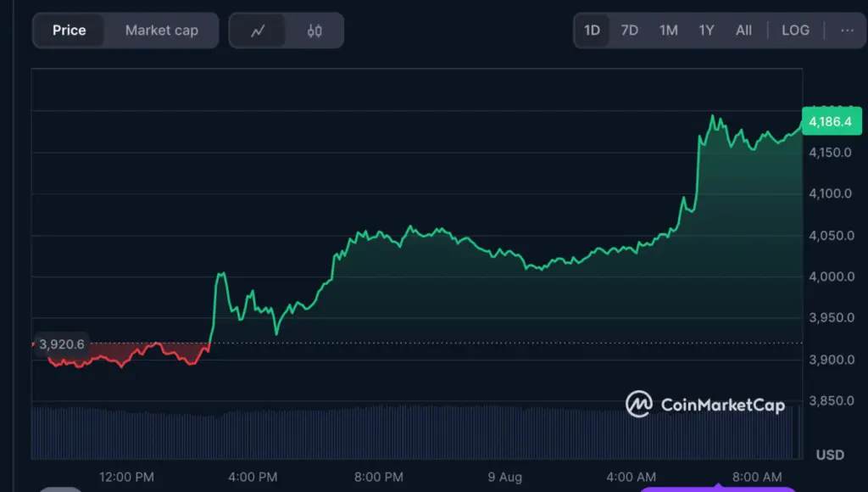Select the 1Y timeframe
868x492 pixels.
[x=706, y=30]
